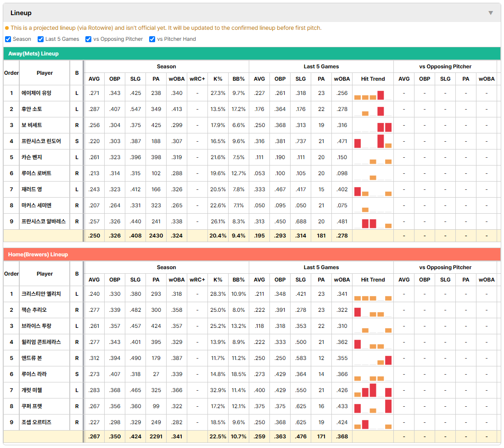Viewport: 504px width, 448px height.
Task: Click the Brewers PA season column header
Action: pos(156,280)
